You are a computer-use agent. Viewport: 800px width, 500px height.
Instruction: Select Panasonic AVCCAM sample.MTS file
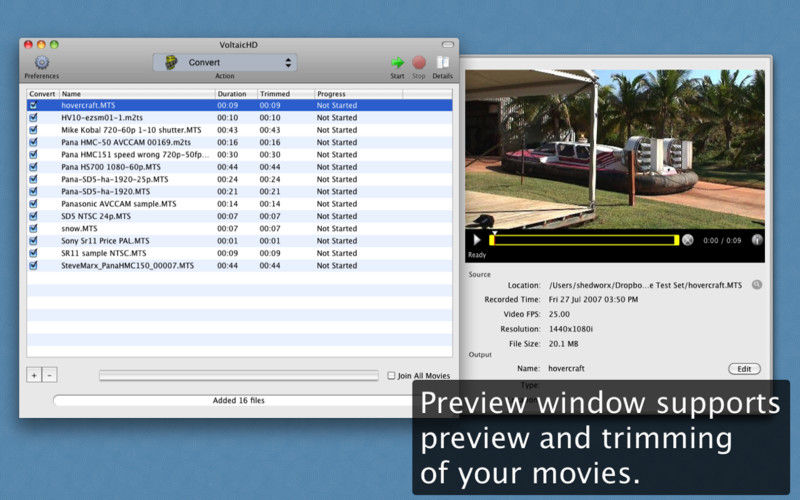[118, 204]
